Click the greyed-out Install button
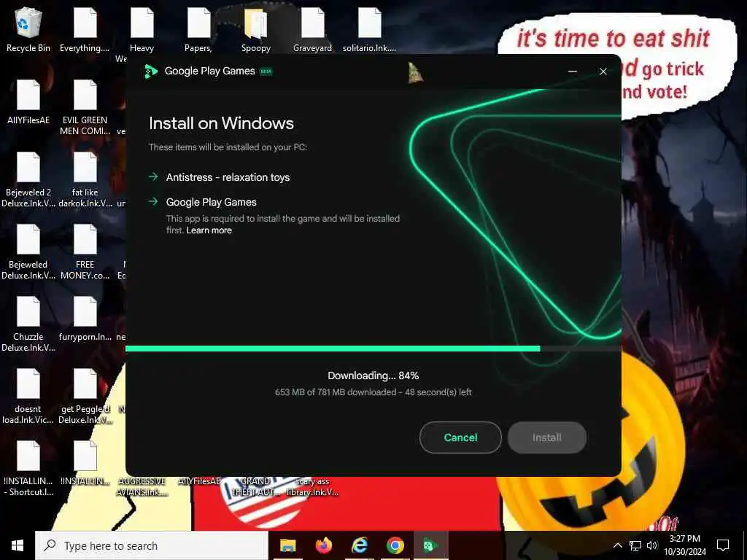Screen dimensions: 747x560 pos(546,437)
